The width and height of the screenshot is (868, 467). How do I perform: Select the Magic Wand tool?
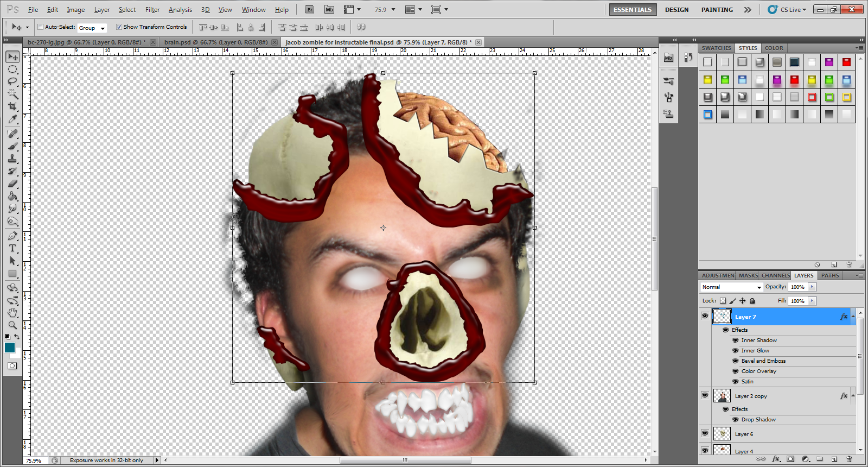12,94
